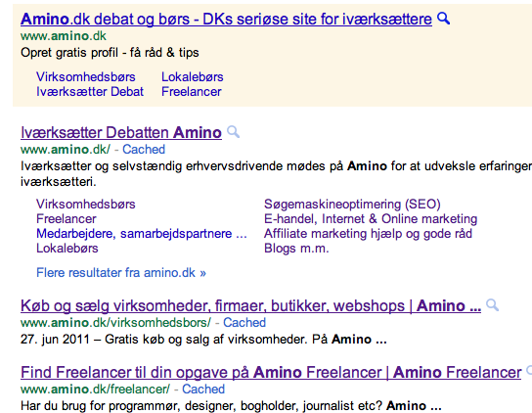Image resolution: width=532 pixels, height=413 pixels.
Task: Open Find Freelancer til din opgave result
Action: click(x=271, y=372)
